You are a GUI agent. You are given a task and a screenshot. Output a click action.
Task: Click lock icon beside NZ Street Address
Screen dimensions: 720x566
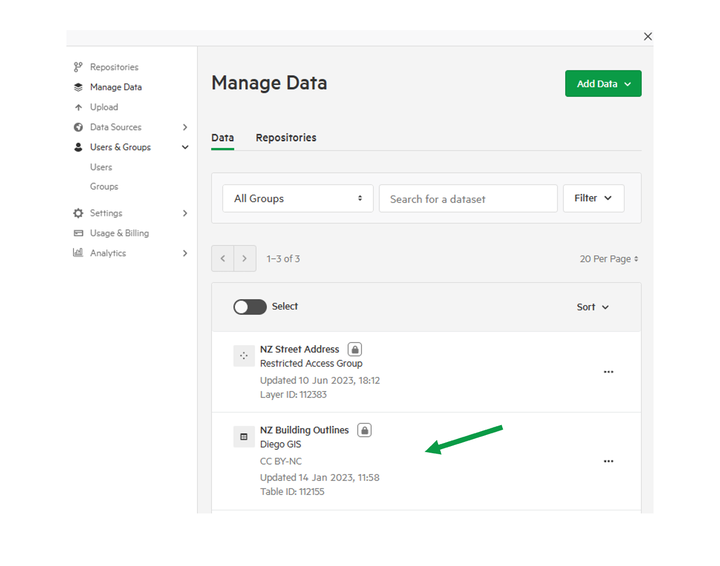pos(354,349)
